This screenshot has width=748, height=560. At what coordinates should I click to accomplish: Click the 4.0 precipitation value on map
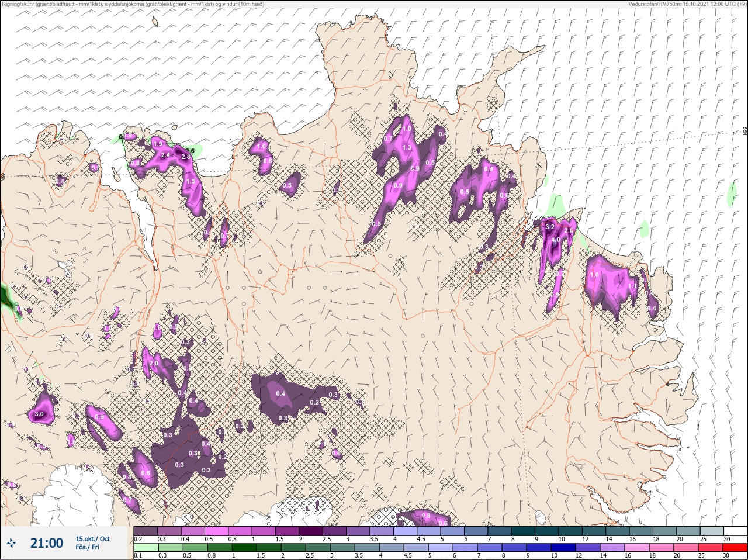556,240
